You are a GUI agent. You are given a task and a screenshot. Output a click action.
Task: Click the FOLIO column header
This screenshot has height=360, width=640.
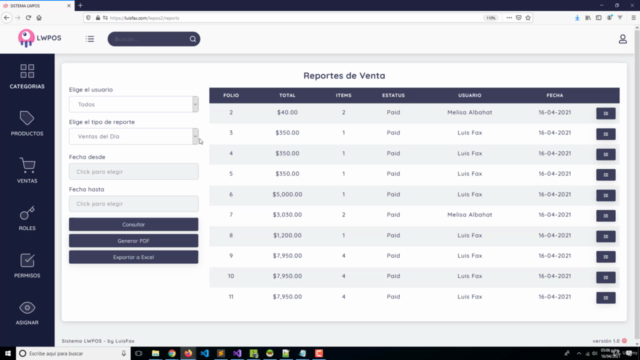click(x=231, y=95)
